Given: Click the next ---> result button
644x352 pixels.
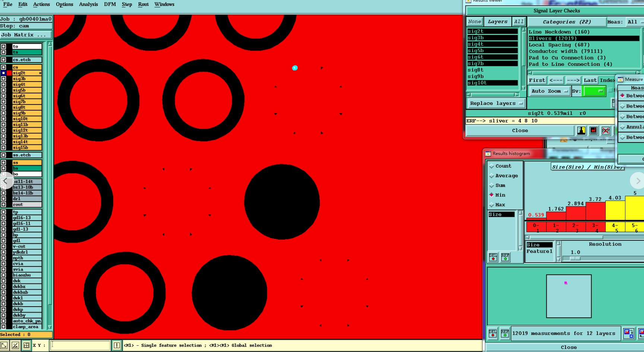Looking at the screenshot, I should pyautogui.click(x=573, y=80).
